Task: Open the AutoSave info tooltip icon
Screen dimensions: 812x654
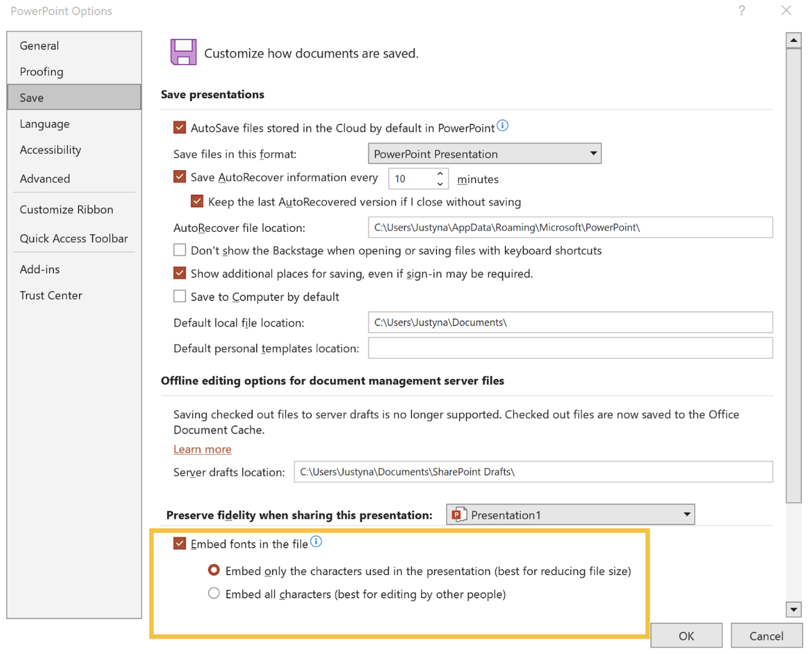Action: tap(502, 126)
